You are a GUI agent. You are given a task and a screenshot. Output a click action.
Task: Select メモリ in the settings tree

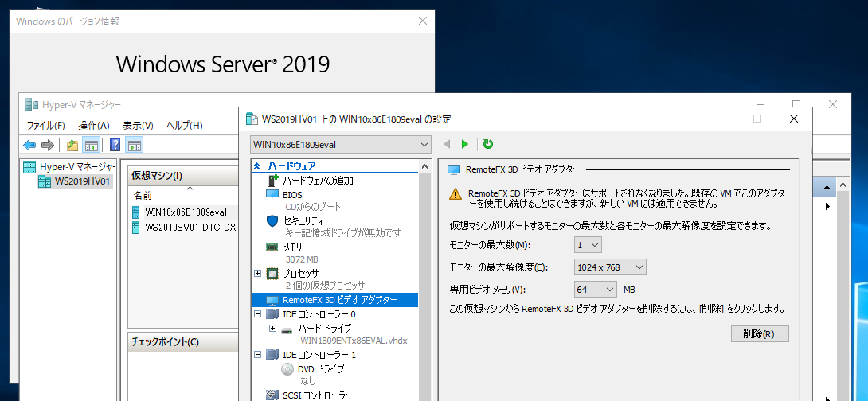[292, 247]
